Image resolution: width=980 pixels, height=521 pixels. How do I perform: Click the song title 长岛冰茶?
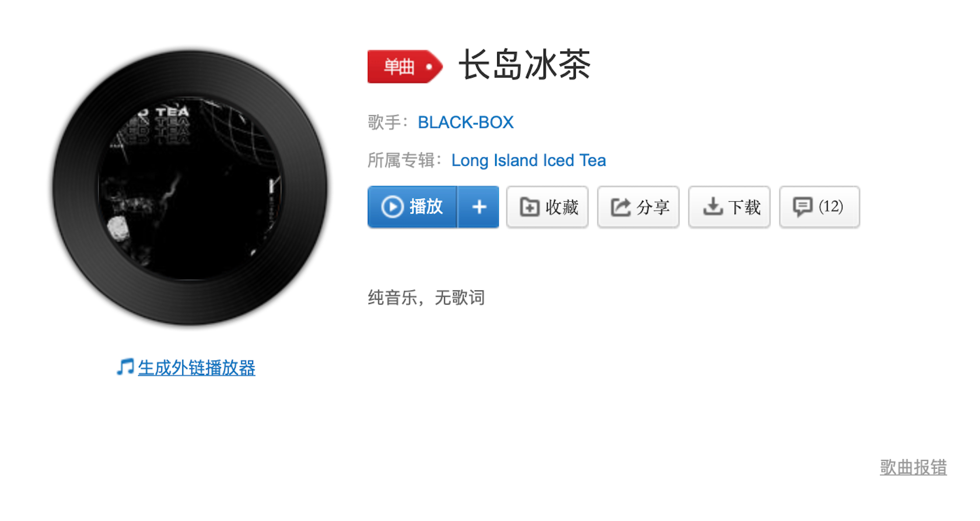[x=524, y=65]
